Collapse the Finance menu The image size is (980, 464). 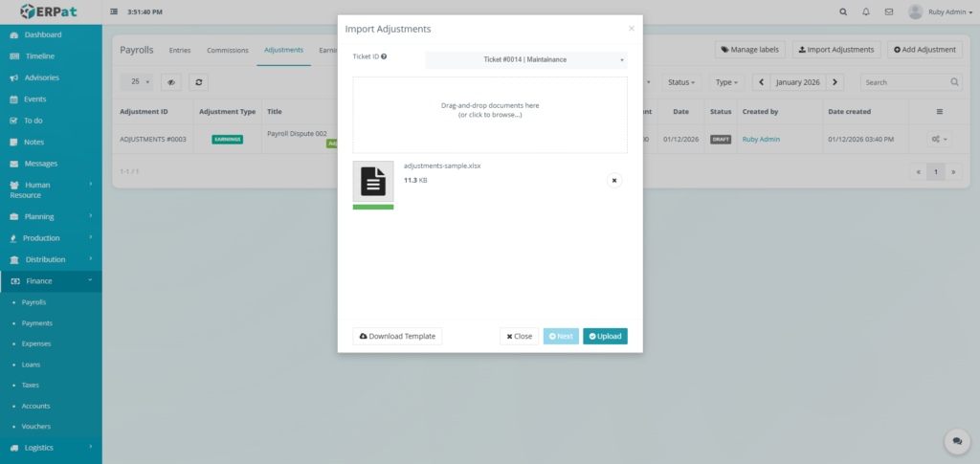point(51,281)
